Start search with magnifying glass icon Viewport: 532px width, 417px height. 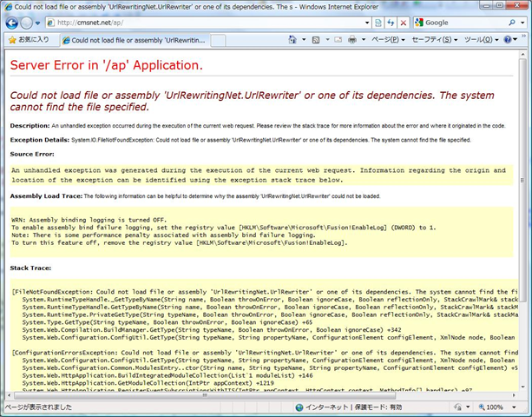pos(512,23)
